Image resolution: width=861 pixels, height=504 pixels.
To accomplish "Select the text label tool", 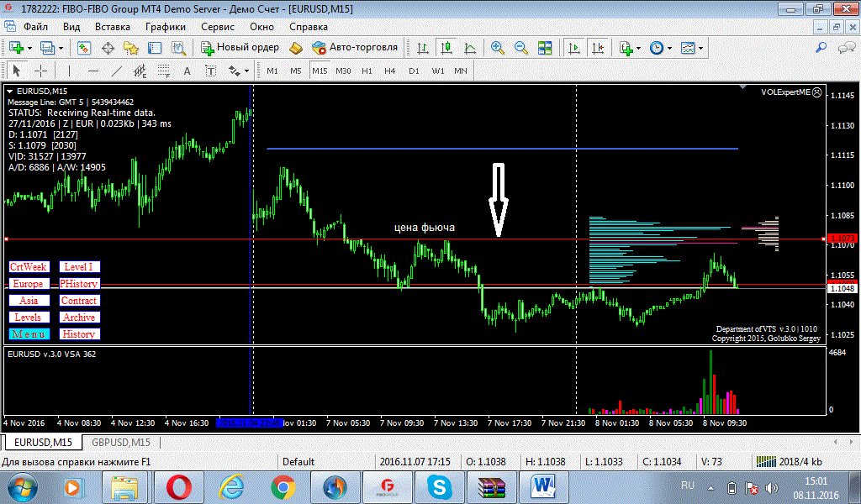I will pyautogui.click(x=210, y=71).
